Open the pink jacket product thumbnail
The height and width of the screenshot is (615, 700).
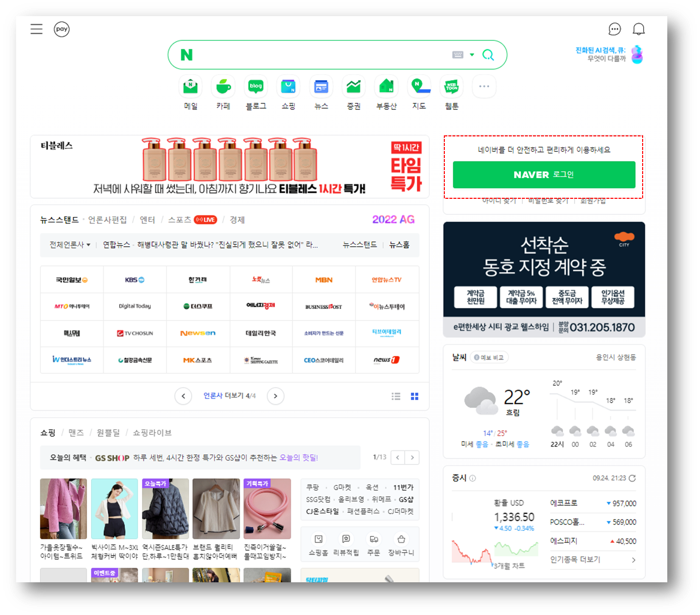[x=63, y=509]
